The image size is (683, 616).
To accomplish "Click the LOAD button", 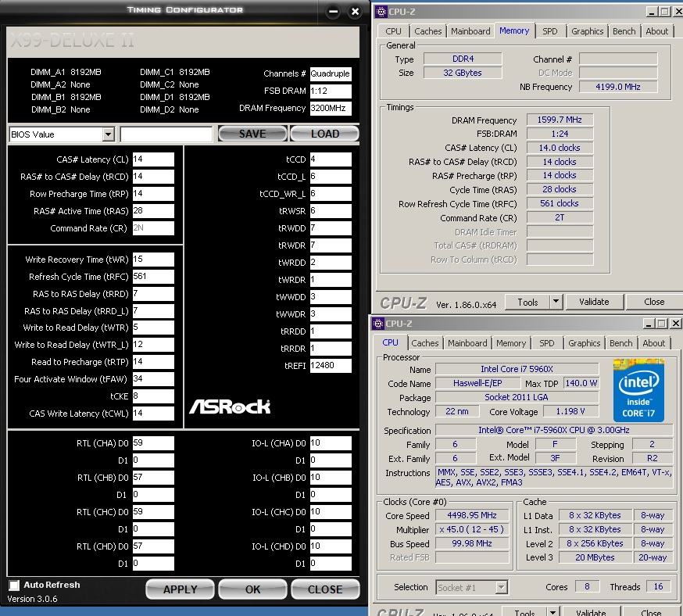I will click(x=324, y=134).
